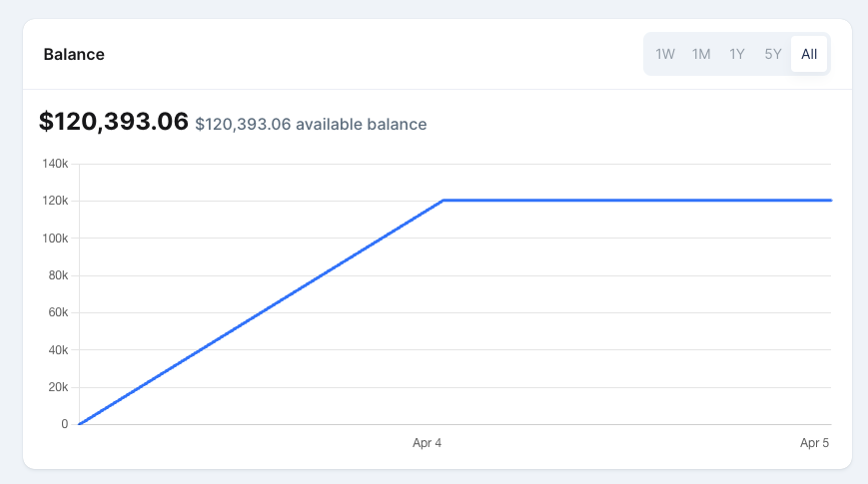Click the 80k y-axis label
This screenshot has width=868, height=484.
point(56,275)
